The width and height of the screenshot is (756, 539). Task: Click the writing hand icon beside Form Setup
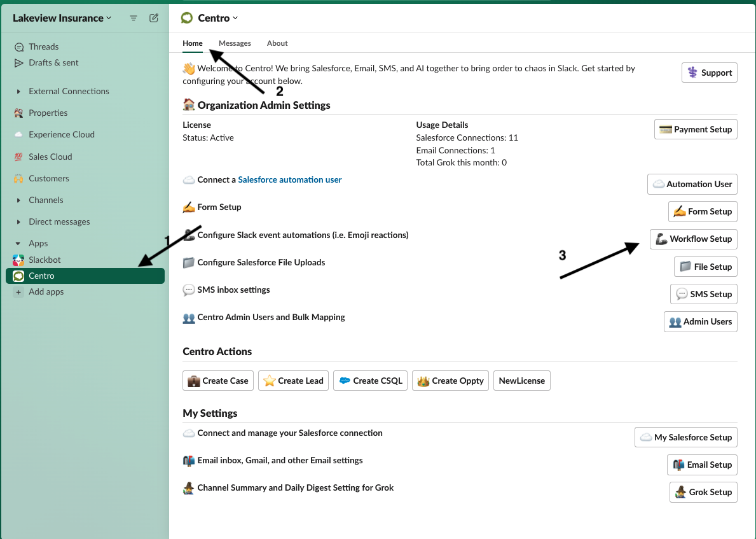[188, 207]
